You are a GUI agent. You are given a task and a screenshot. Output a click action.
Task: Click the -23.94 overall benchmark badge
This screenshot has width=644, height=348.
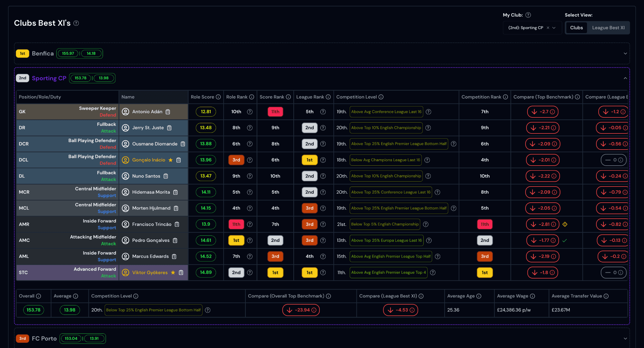[x=301, y=310]
